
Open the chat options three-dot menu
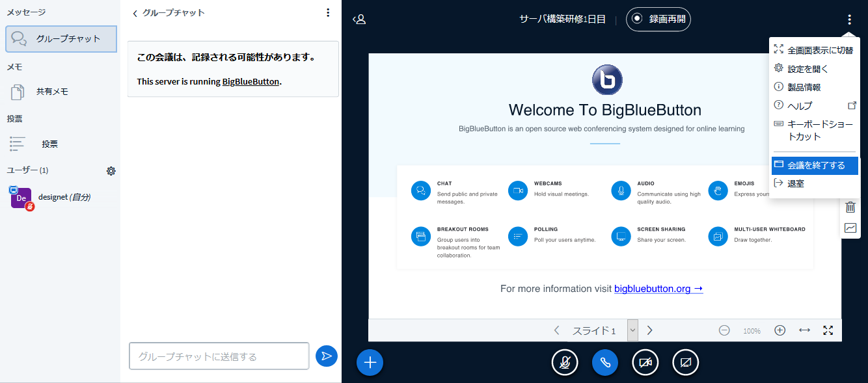pyautogui.click(x=327, y=12)
